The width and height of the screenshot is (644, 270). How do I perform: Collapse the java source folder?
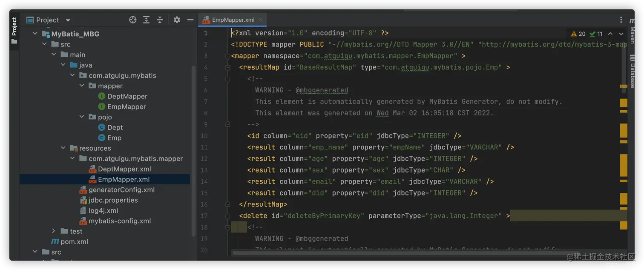(63, 65)
